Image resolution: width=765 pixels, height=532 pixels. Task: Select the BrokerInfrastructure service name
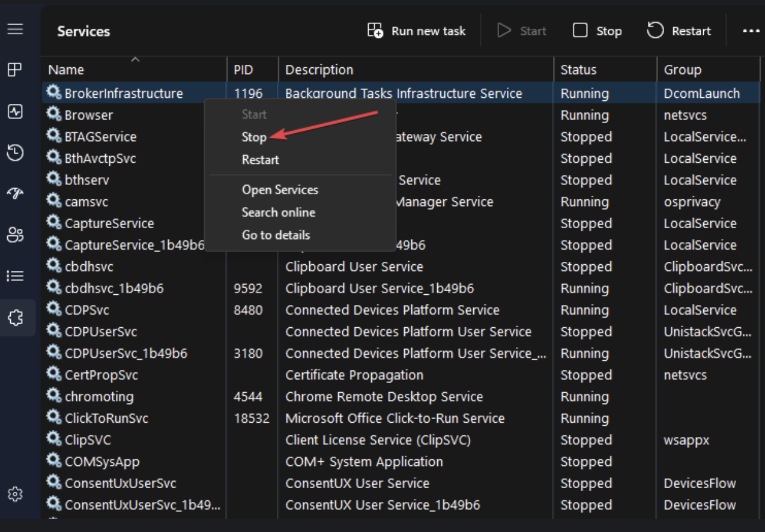click(124, 94)
